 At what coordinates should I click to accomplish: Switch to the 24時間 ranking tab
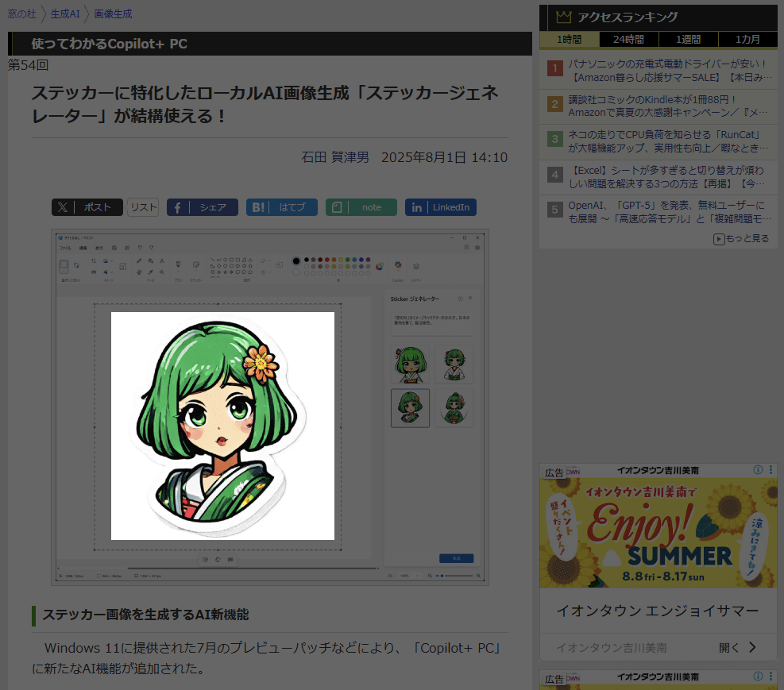(629, 40)
